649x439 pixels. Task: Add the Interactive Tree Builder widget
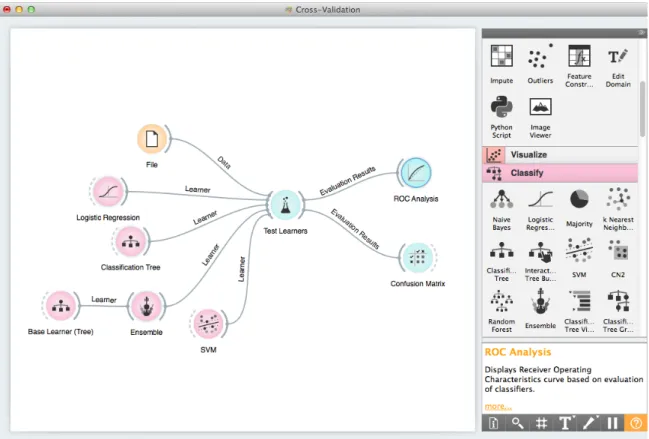click(540, 261)
